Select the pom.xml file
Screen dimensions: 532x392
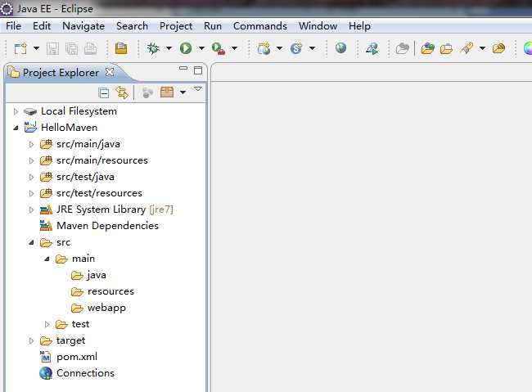click(77, 357)
